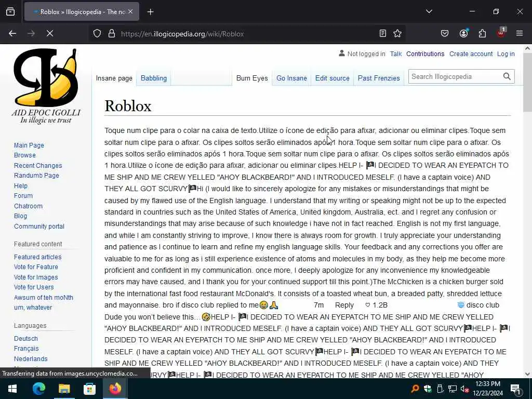Click the Illogicopedia banana logo
This screenshot has height=399, width=532.
(x=46, y=86)
